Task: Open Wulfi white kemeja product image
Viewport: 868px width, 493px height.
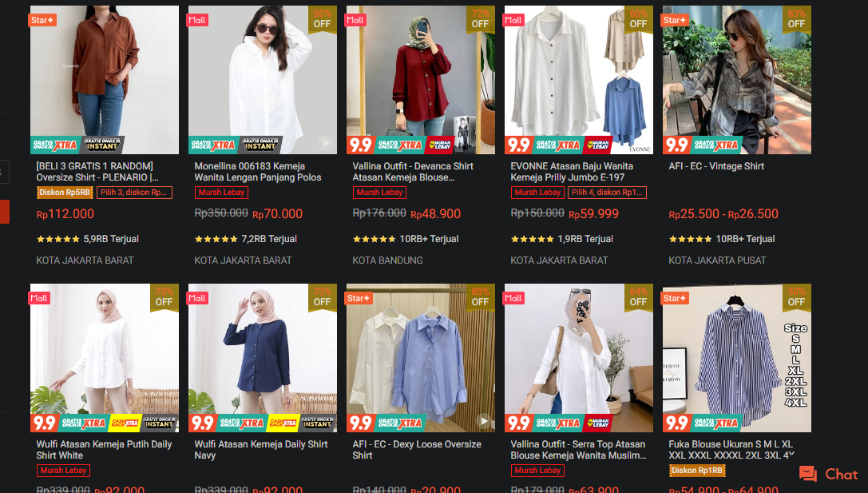Action: coord(105,358)
